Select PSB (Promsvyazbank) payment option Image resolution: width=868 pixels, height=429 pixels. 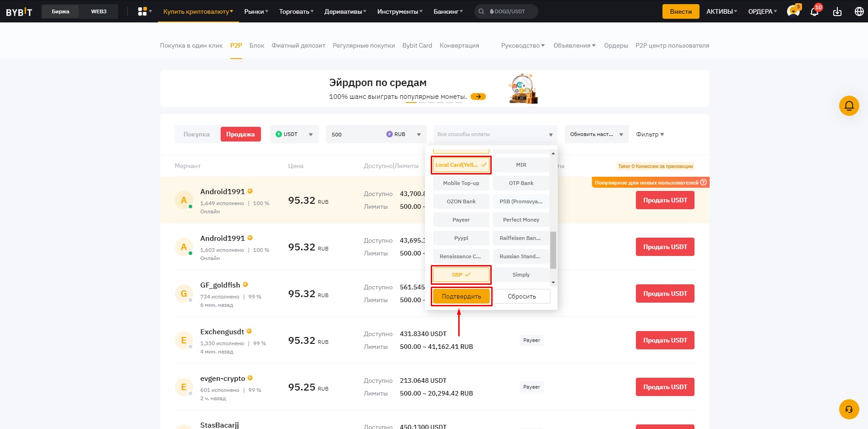[x=521, y=201]
